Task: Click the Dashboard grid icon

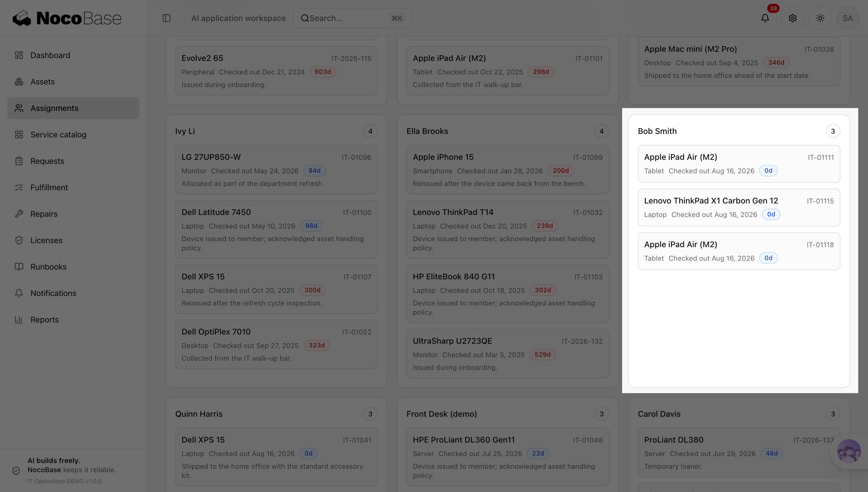Action: point(19,55)
